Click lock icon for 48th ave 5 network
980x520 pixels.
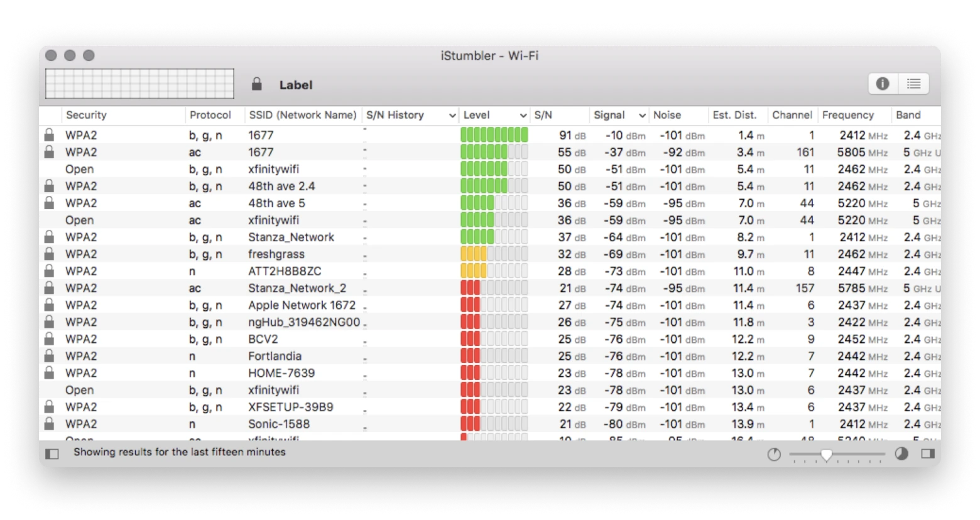49,202
